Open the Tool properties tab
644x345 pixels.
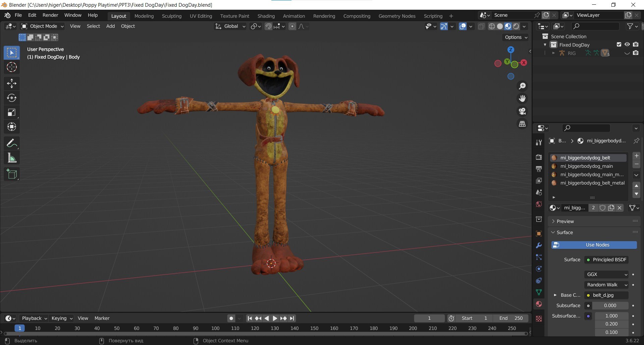tap(539, 142)
